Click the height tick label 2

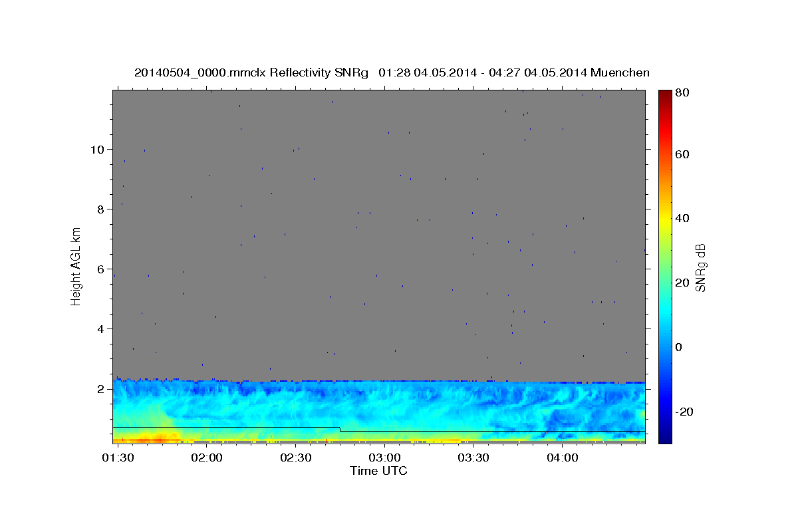click(x=102, y=388)
